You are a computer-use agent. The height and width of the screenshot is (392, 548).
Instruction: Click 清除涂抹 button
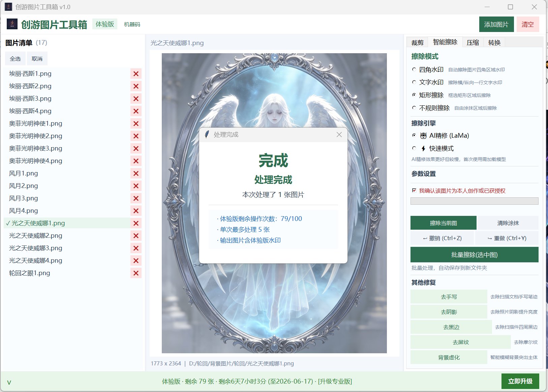[508, 223]
